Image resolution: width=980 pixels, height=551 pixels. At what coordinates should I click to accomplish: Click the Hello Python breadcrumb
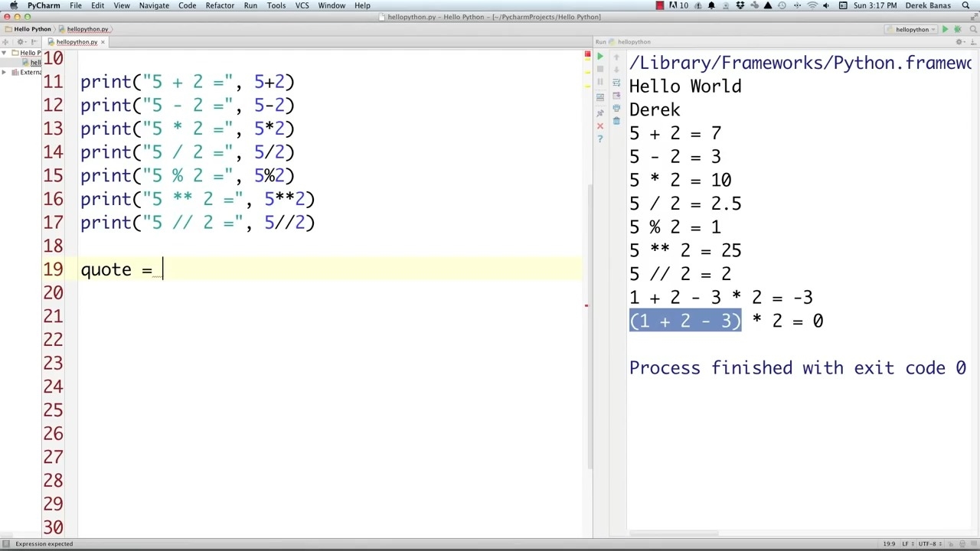[x=31, y=29]
